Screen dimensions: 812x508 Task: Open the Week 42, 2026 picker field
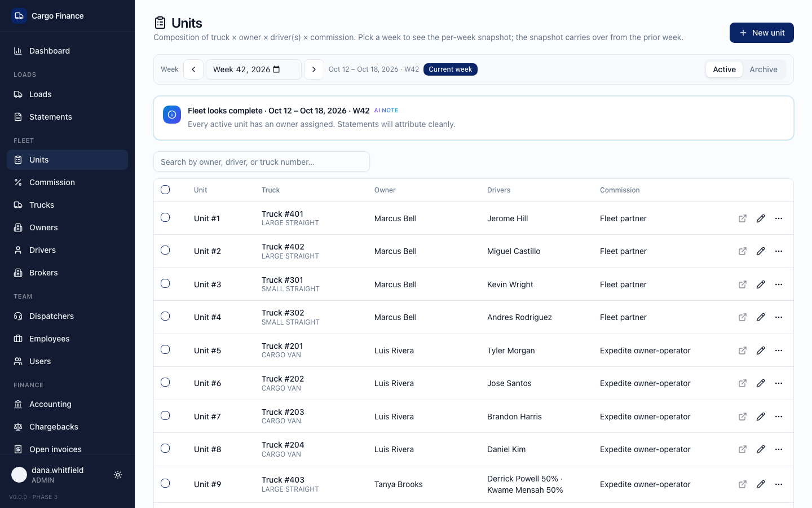click(254, 69)
